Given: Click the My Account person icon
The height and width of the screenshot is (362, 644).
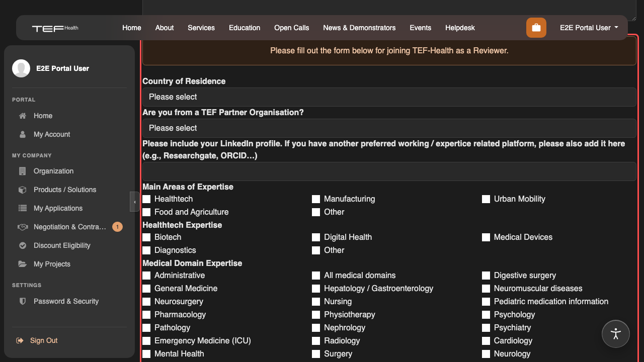Looking at the screenshot, I should pyautogui.click(x=22, y=134).
